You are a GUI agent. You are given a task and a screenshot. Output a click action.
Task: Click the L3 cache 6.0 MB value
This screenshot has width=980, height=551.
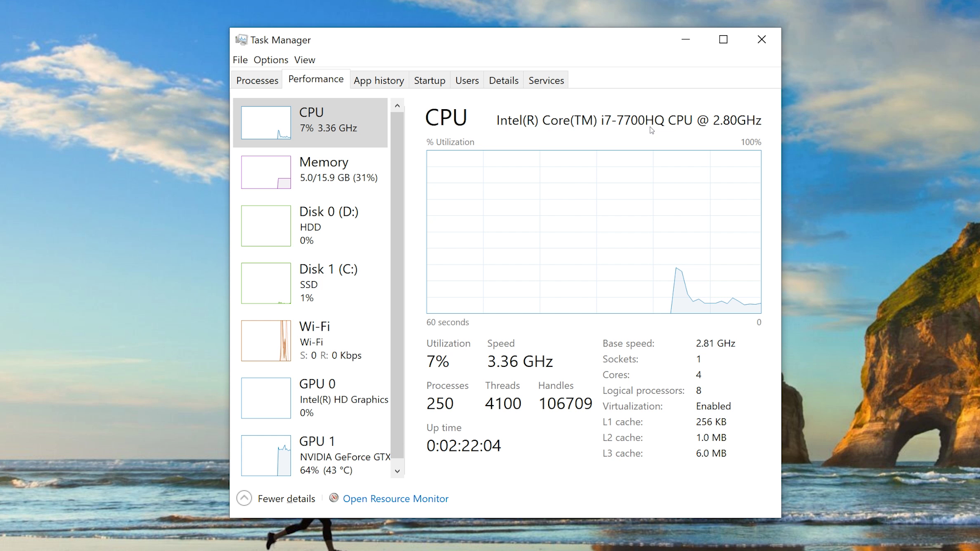click(x=711, y=453)
